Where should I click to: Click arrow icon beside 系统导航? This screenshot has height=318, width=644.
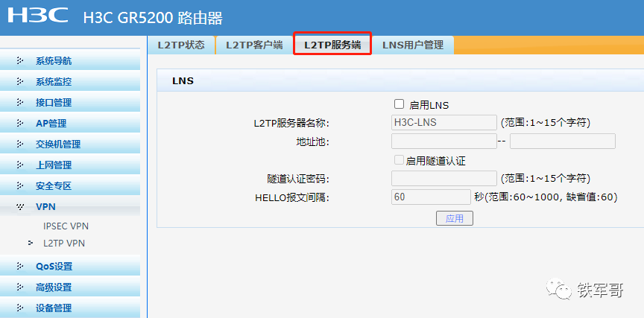(19, 61)
